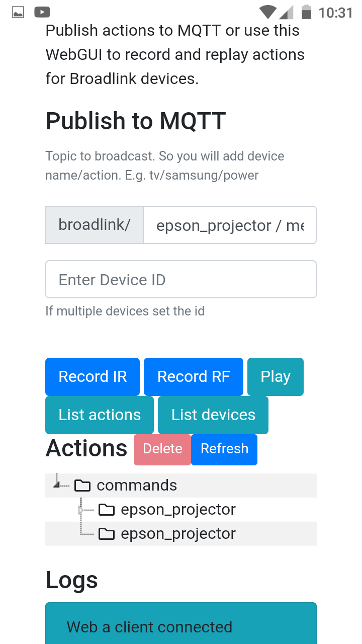Collapse the commands tree node
Image resolution: width=362 pixels, height=644 pixels.
57,485
